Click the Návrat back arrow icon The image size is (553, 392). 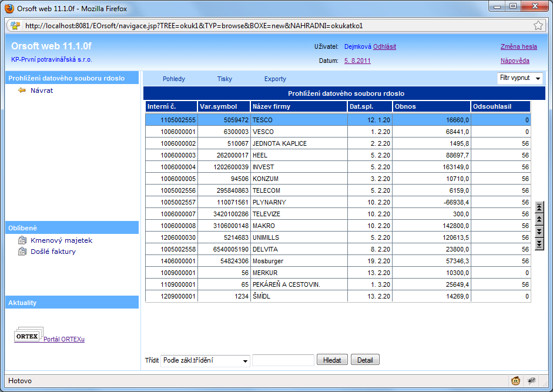click(22, 91)
